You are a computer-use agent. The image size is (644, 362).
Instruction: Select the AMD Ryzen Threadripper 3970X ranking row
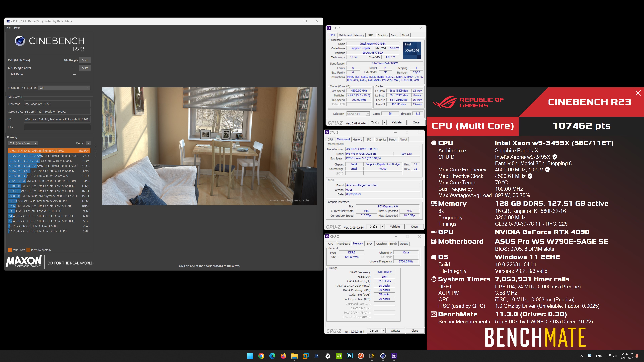click(49, 156)
